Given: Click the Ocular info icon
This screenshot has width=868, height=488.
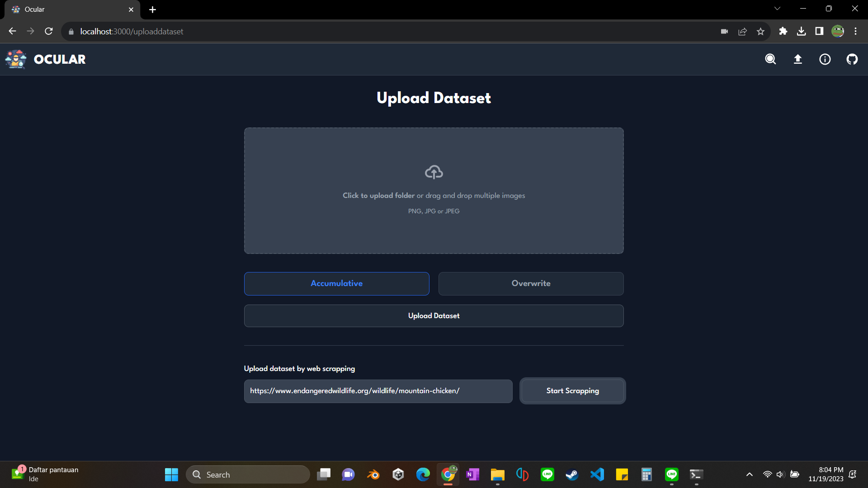Looking at the screenshot, I should click(x=825, y=59).
